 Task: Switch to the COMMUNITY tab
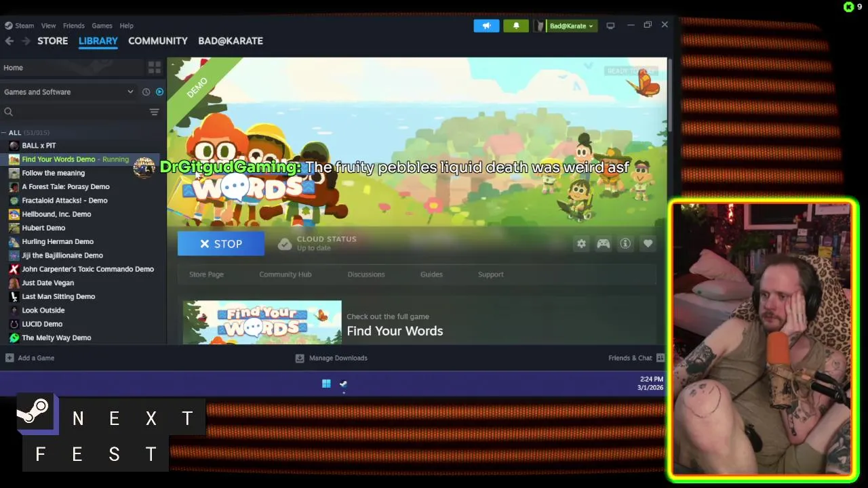click(158, 41)
